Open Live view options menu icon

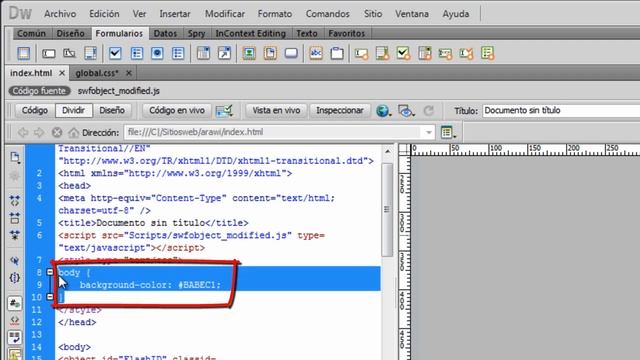click(x=448, y=132)
